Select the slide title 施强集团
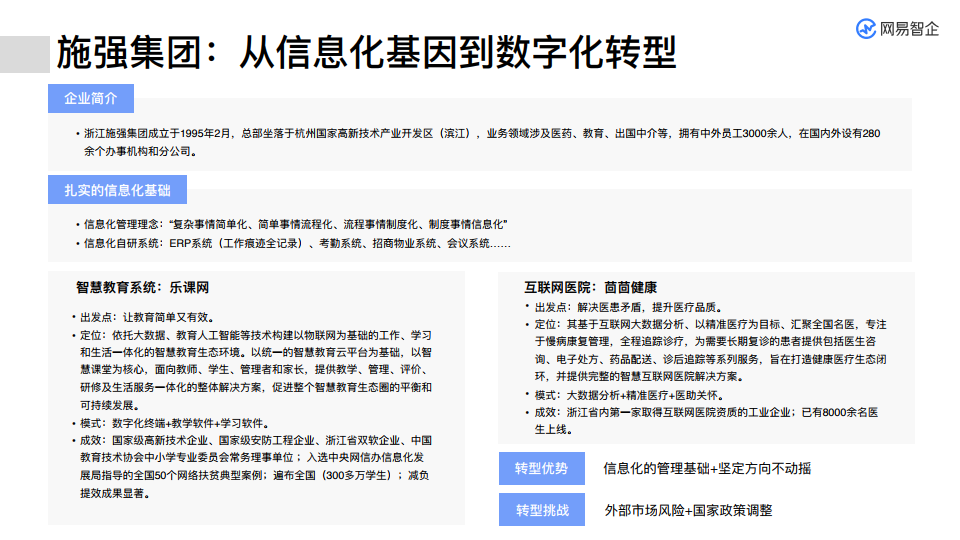 (x=125, y=52)
